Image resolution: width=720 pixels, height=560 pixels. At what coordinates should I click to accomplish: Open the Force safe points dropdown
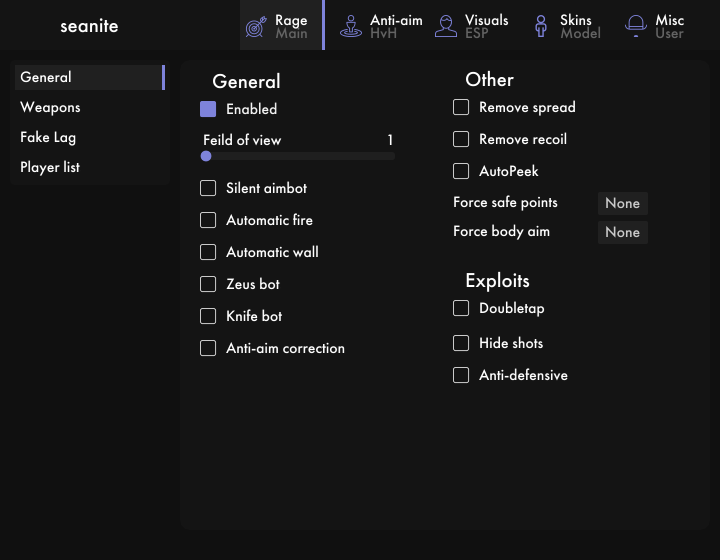[623, 203]
